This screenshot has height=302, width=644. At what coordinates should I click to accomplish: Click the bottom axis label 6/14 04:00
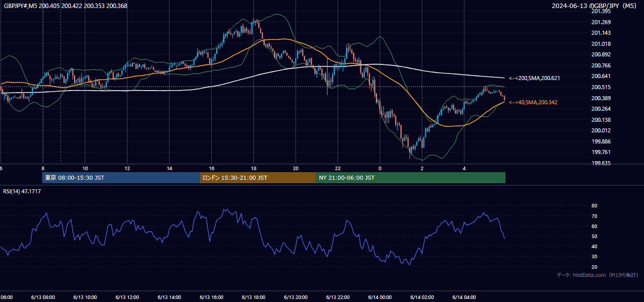[x=464, y=297]
